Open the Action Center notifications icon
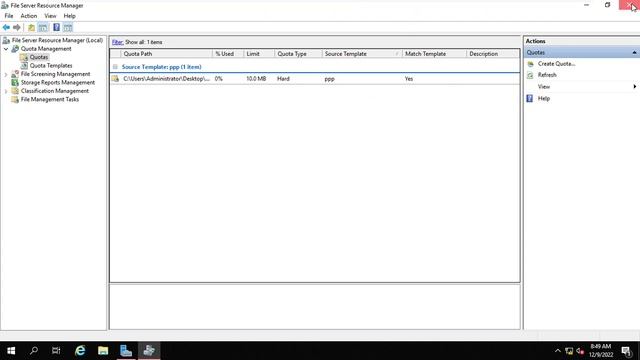The height and width of the screenshot is (360, 640). pyautogui.click(x=626, y=351)
